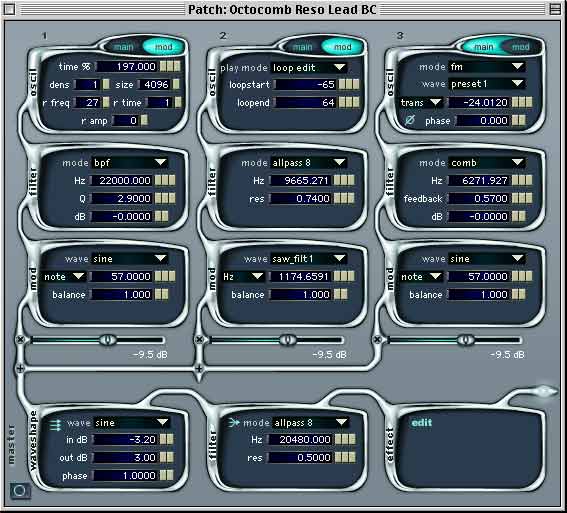This screenshot has width=567, height=513.
Task: Toggle the mod module label of channel 1
Action: pyautogui.click(x=33, y=279)
